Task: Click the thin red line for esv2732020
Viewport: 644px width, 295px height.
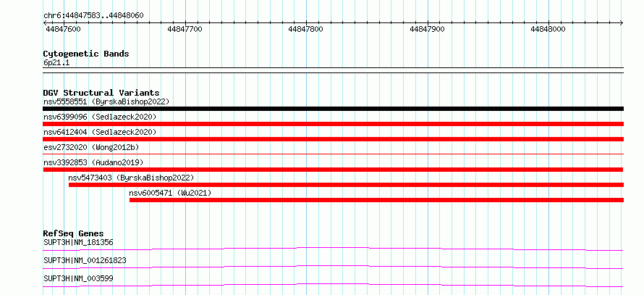Action: (333, 154)
